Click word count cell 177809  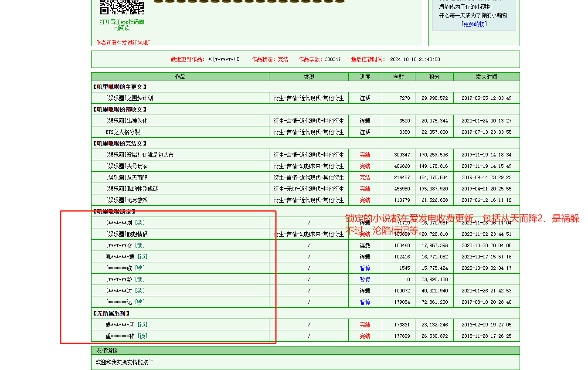(x=402, y=336)
